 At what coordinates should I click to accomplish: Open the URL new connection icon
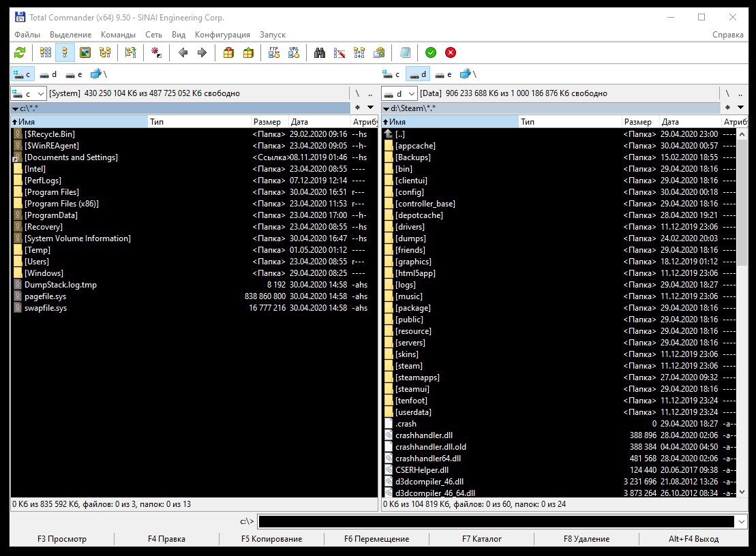pos(294,52)
